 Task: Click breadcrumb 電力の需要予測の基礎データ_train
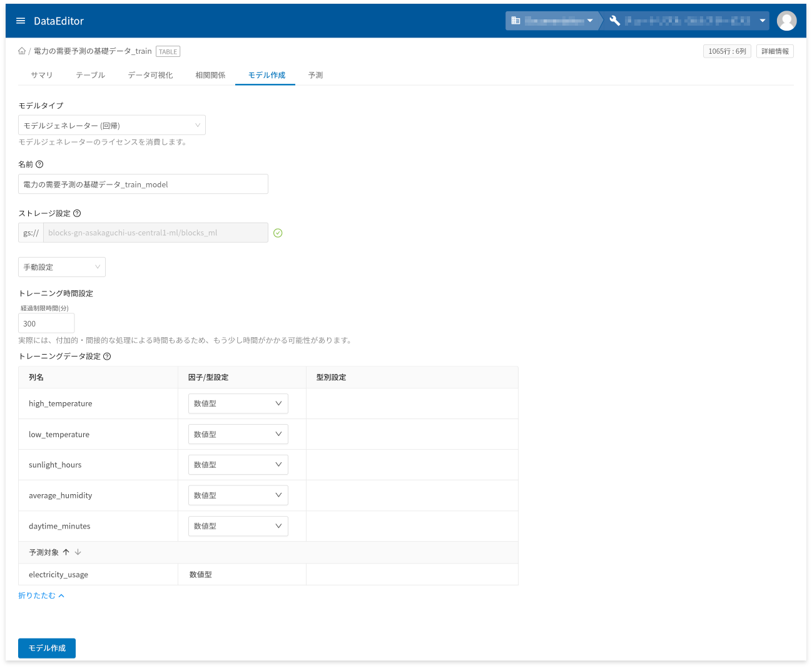93,51
